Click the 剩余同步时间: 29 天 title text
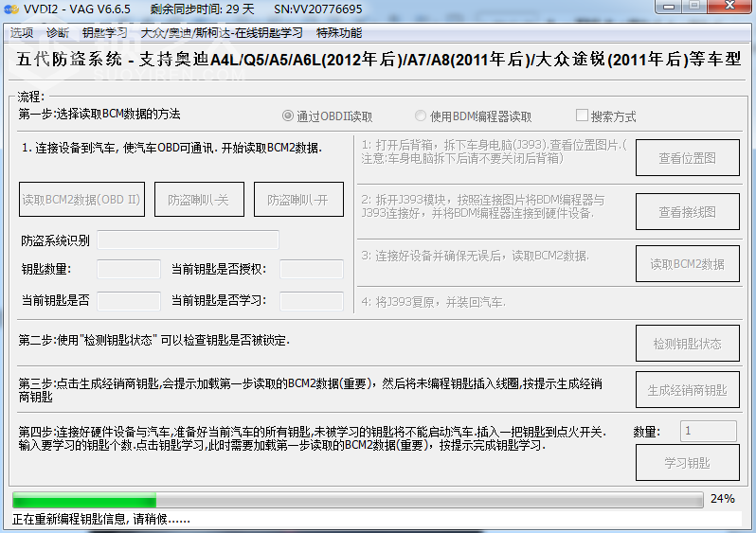The image size is (756, 533). tap(202, 9)
